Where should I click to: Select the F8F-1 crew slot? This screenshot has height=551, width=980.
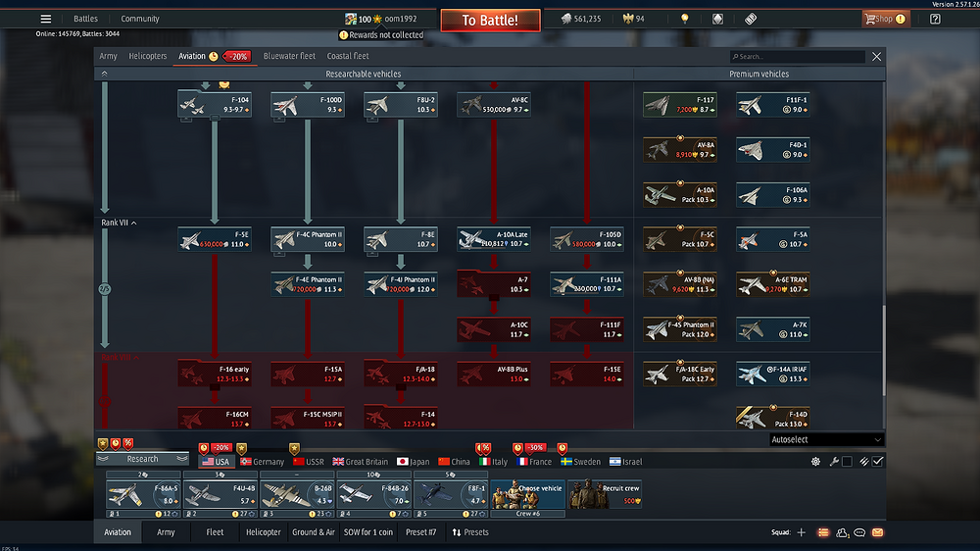[451, 495]
